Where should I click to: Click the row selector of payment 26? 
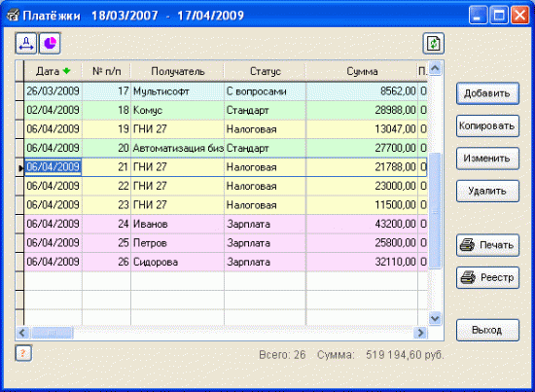(x=19, y=262)
